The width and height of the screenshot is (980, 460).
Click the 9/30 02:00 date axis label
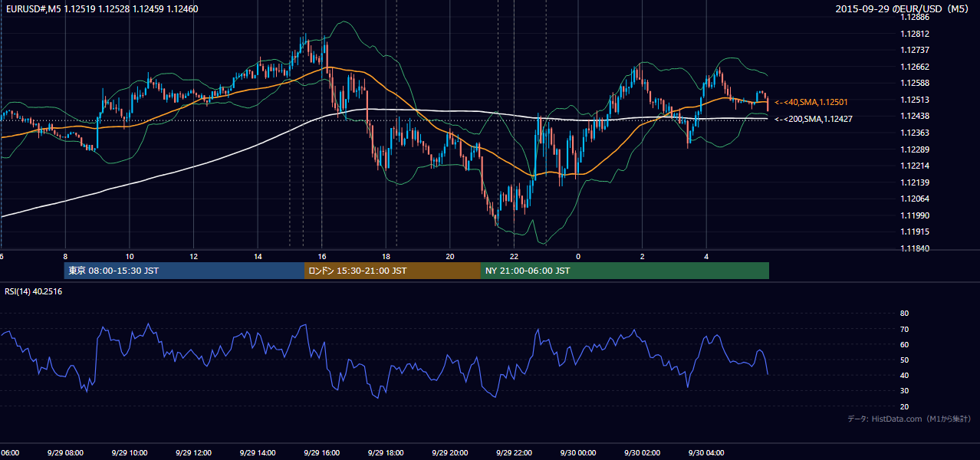pos(642,453)
